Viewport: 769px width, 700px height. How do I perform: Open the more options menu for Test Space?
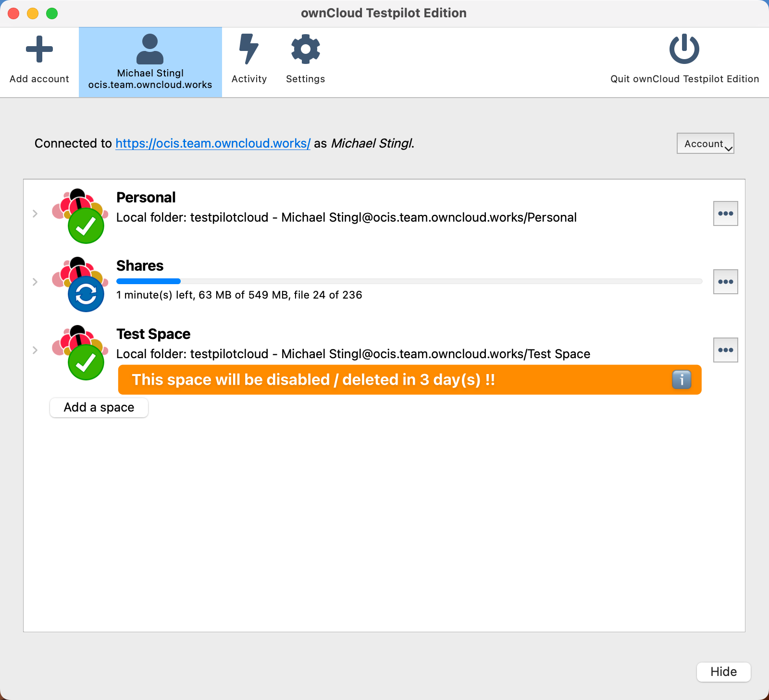[726, 350]
